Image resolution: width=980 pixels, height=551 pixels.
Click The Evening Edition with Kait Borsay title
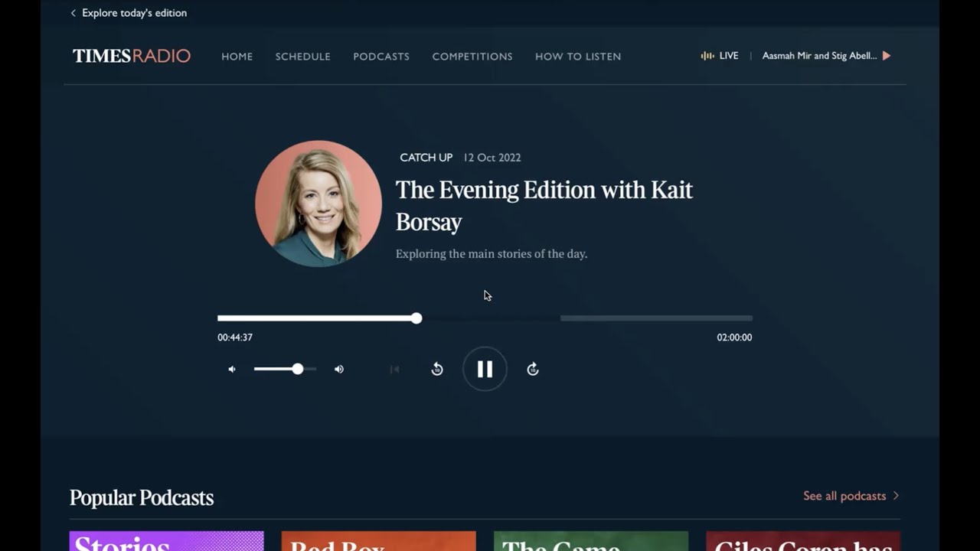tap(544, 206)
